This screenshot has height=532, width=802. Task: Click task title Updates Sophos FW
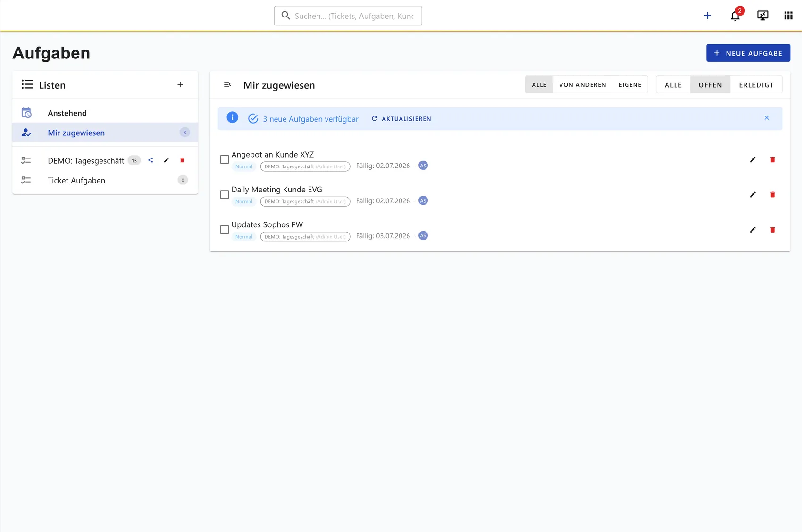coord(267,224)
